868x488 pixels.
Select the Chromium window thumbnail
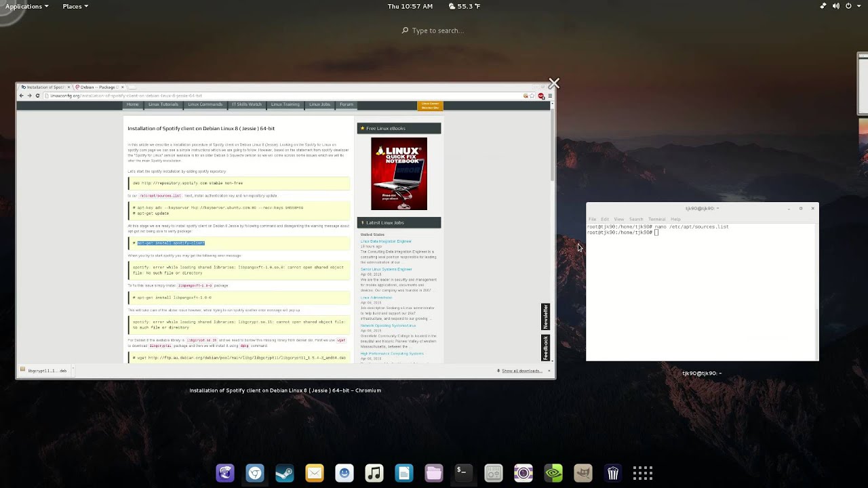[x=285, y=230]
